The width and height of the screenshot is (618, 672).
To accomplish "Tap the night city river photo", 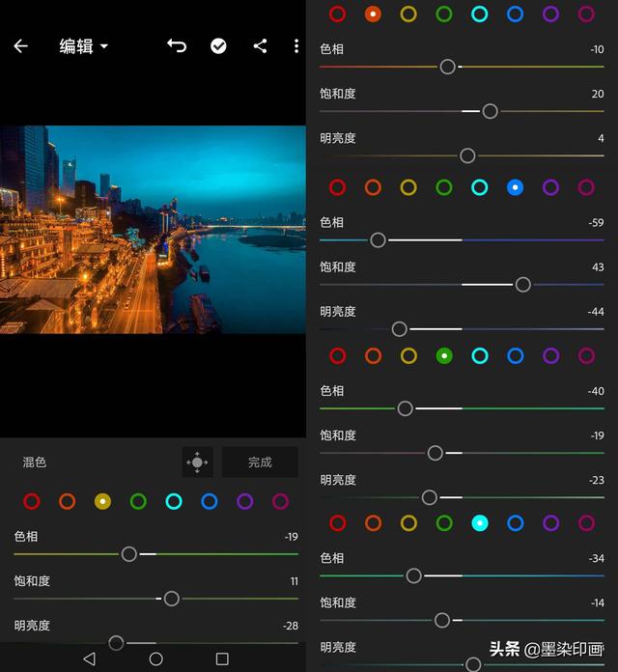I will tap(153, 229).
